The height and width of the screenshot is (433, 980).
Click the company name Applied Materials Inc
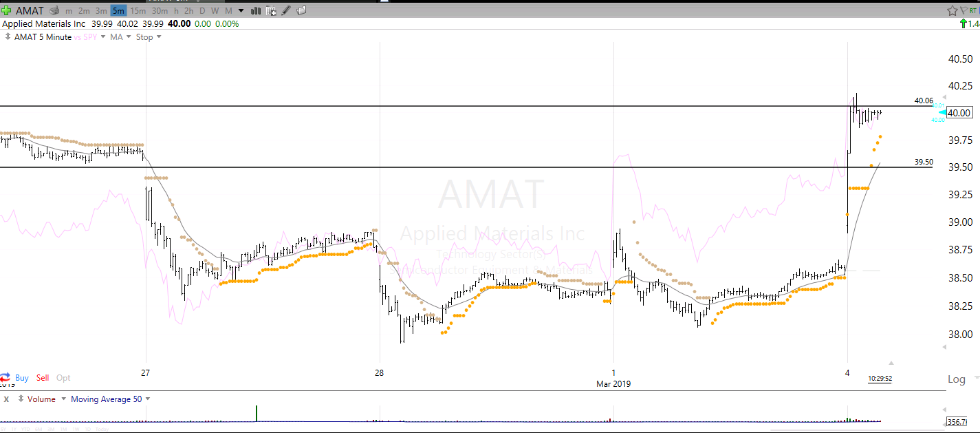coord(44,24)
